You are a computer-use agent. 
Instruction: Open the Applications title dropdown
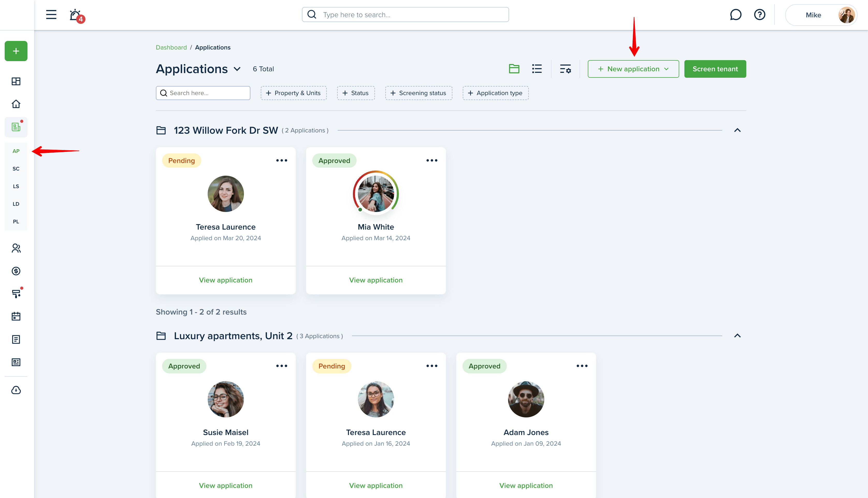coord(237,69)
